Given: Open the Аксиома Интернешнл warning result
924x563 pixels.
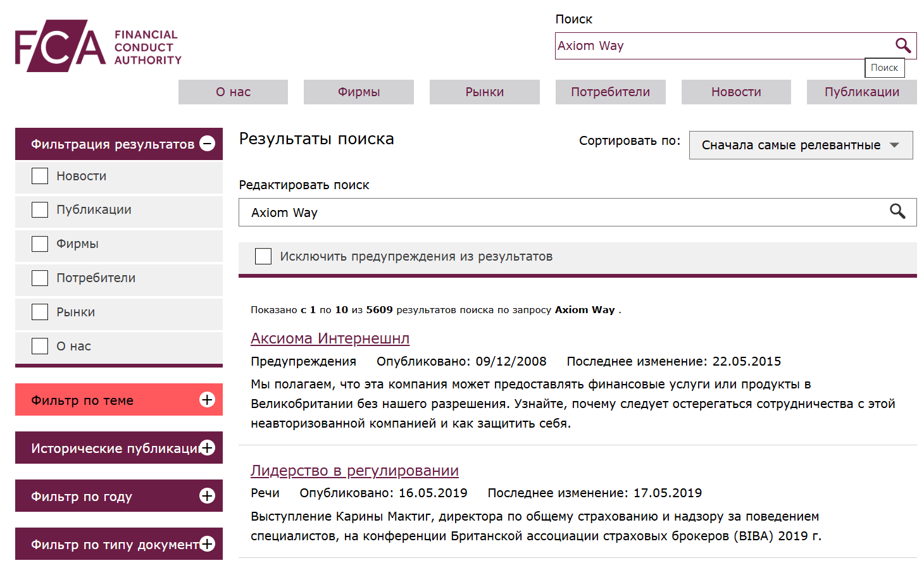Looking at the screenshot, I should click(x=329, y=338).
